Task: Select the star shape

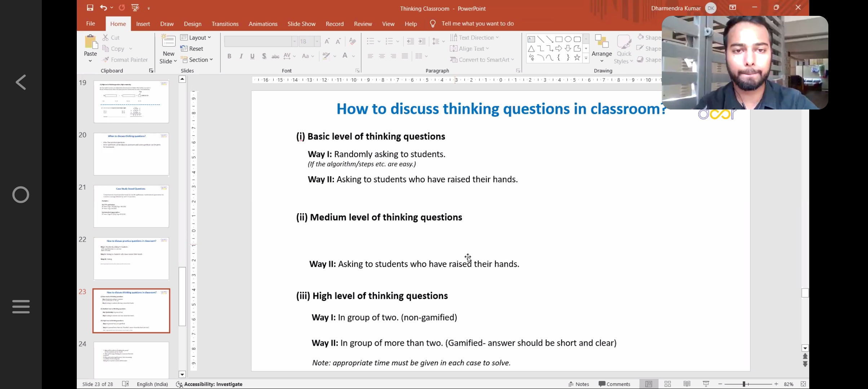Action: pyautogui.click(x=577, y=58)
